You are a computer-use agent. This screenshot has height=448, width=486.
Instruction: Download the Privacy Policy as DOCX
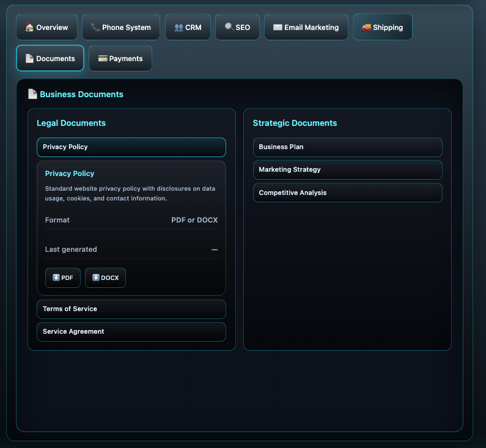click(x=105, y=278)
